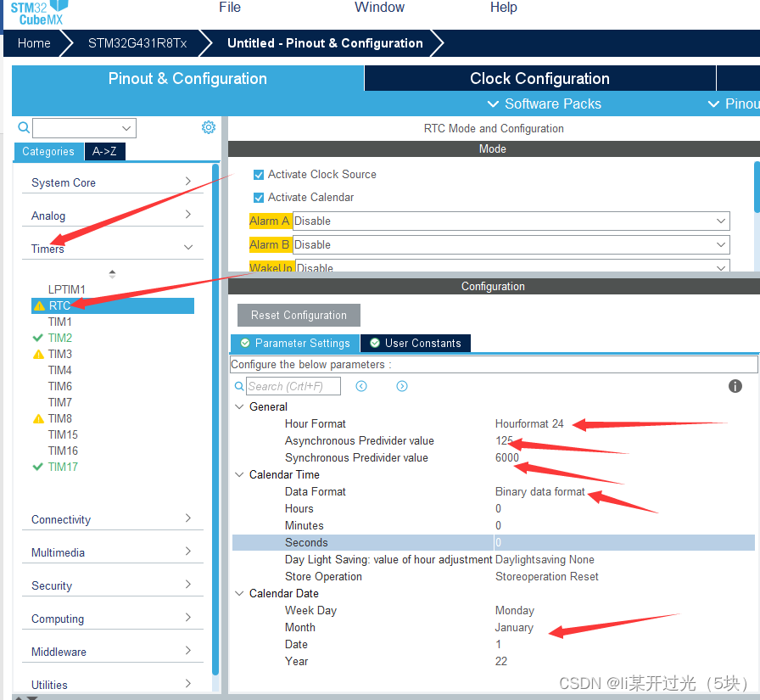Open the WakeUp dropdown

point(512,266)
